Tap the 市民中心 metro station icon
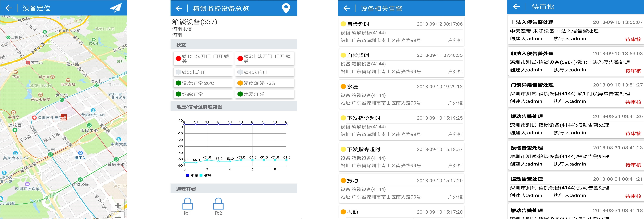The height and width of the screenshot is (219, 644). [89, 125]
